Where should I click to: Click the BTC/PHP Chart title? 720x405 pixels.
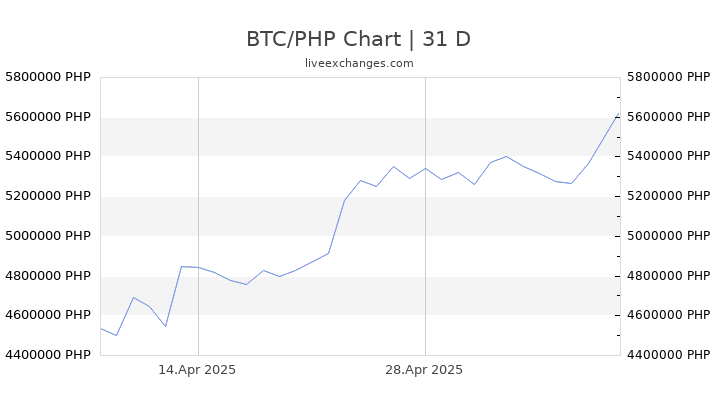coord(359,39)
